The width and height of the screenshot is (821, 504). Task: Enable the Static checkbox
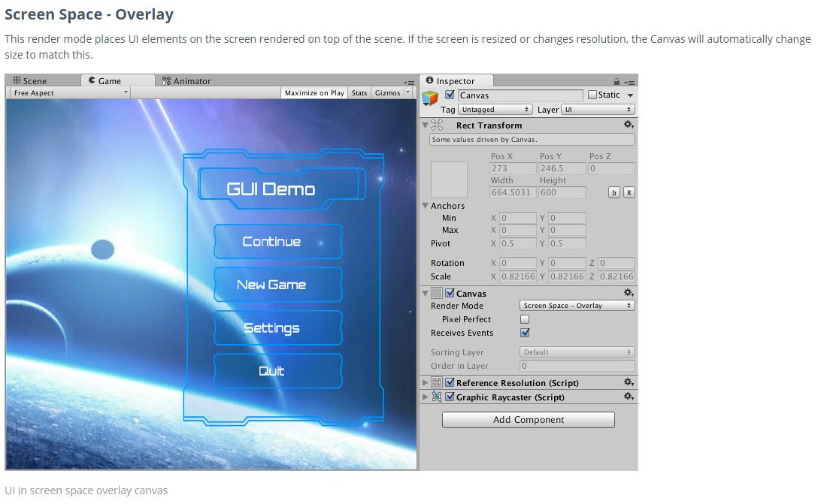click(x=592, y=95)
